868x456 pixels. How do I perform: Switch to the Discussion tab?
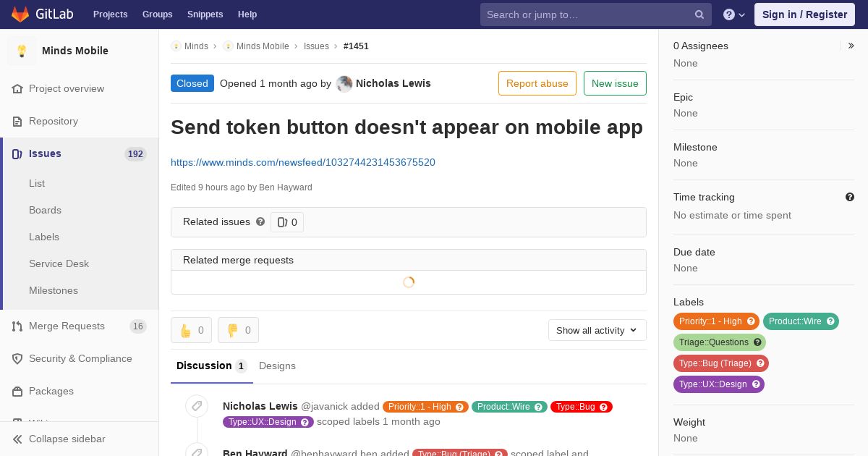pyautogui.click(x=212, y=366)
